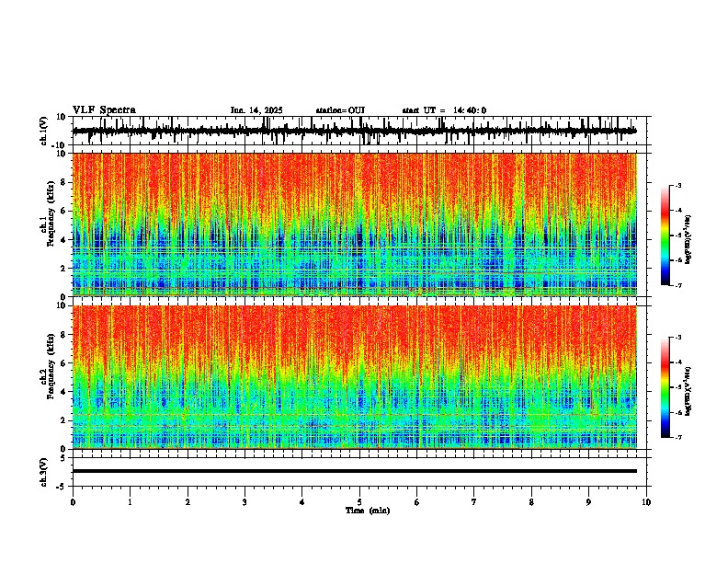Click the ch.1 spectrogram color scale bar
728x563 pixels.
[x=665, y=236]
